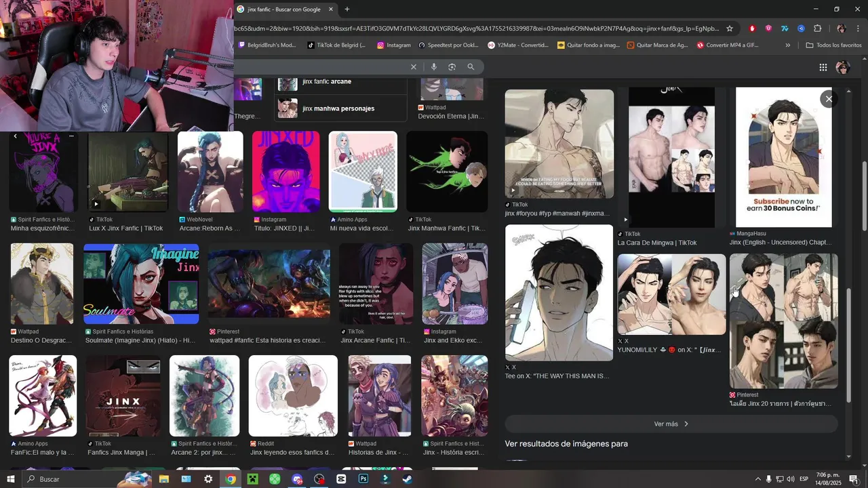
Task: Open YUNOMI/LILY on X image result
Action: 671,294
